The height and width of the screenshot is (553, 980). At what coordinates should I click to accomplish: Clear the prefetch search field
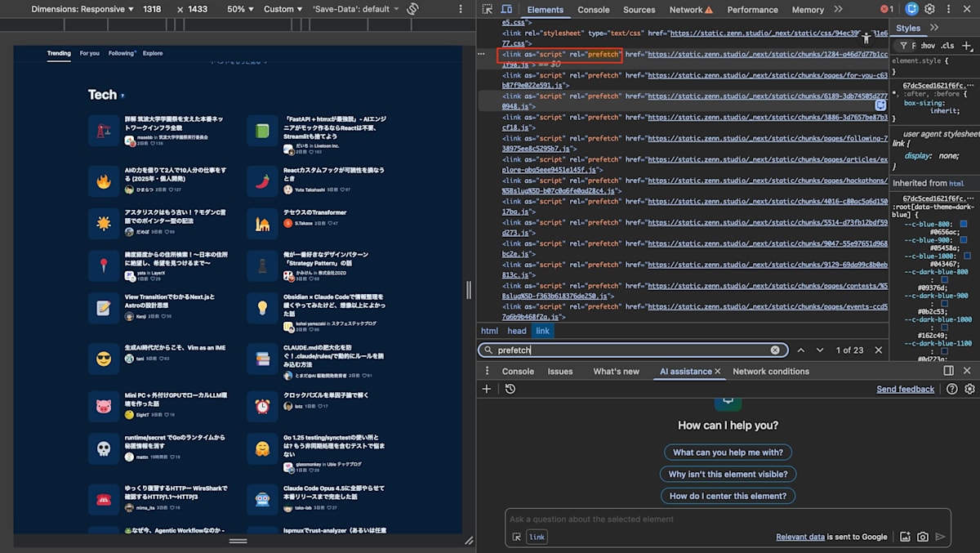[775, 350]
